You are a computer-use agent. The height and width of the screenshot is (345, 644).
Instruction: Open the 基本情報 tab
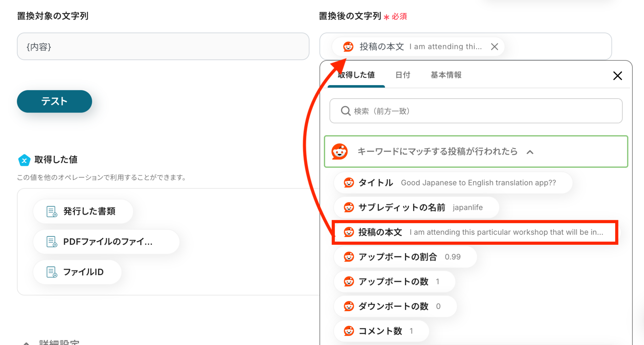coord(446,75)
